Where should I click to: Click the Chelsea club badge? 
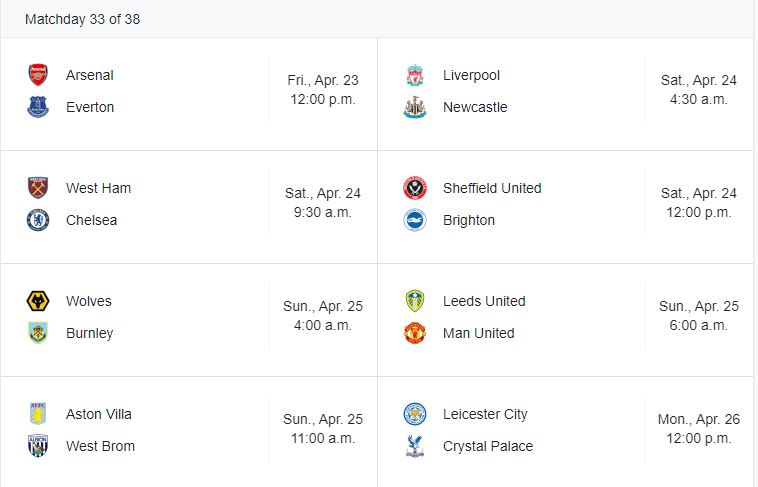click(x=38, y=220)
